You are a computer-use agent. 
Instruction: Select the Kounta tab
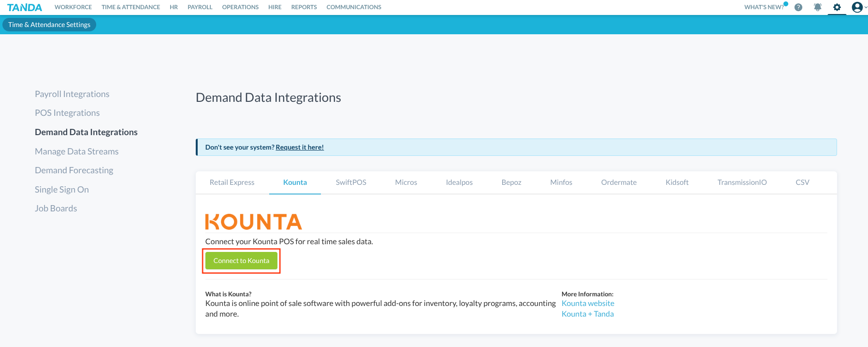295,182
